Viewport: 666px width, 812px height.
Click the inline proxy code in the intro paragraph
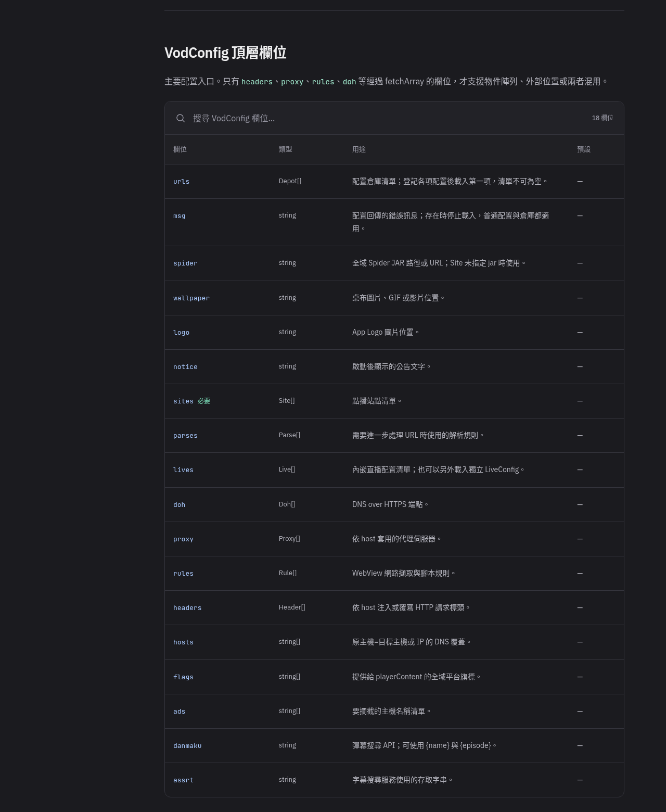click(292, 82)
